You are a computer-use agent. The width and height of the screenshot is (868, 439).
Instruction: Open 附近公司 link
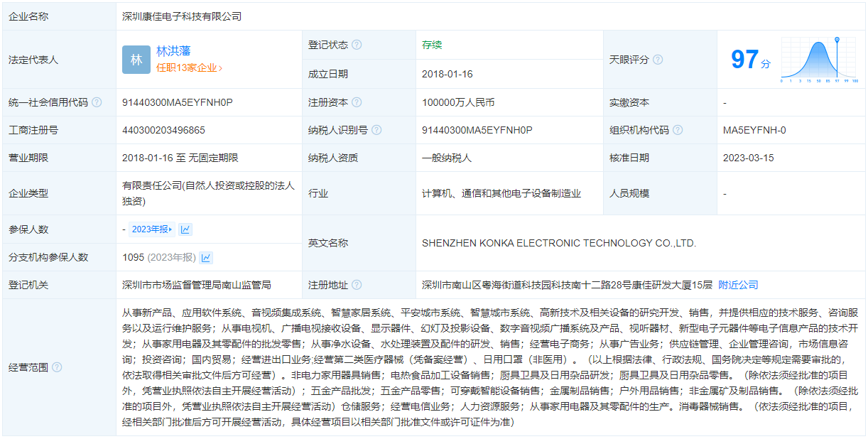coord(738,285)
